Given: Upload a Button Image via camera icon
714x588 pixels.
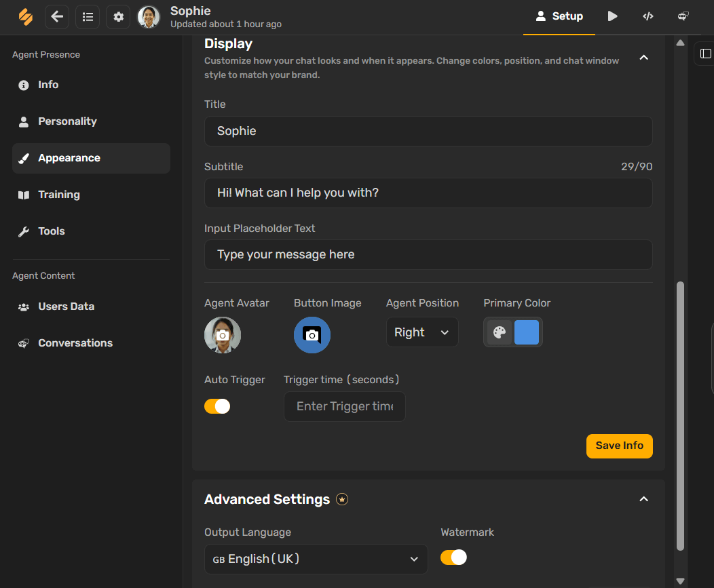Looking at the screenshot, I should [x=312, y=335].
